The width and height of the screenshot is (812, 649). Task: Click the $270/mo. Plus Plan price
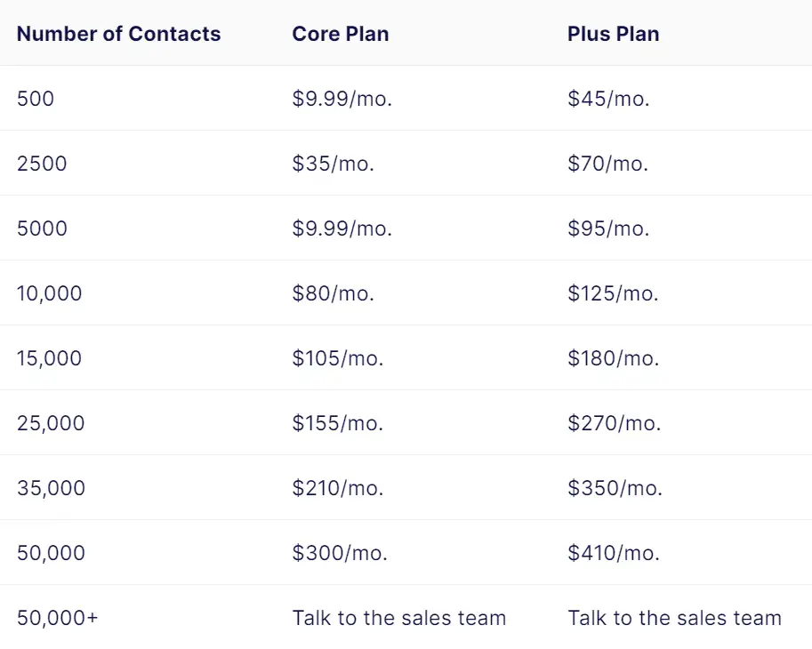615,423
